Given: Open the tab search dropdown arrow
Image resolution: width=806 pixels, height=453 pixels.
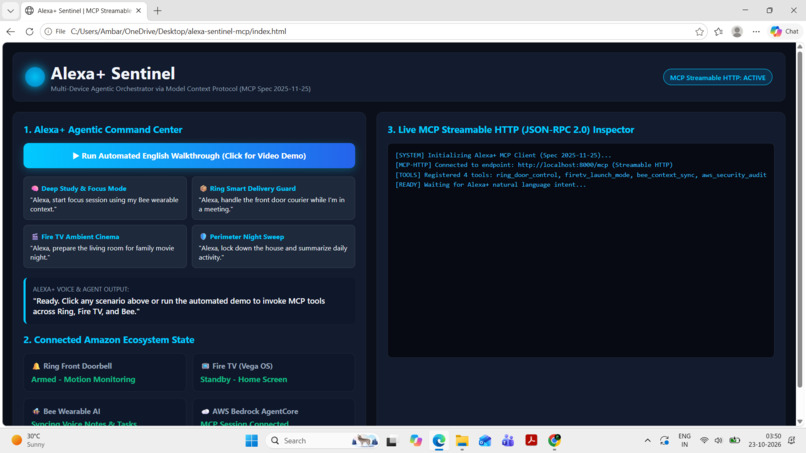Looking at the screenshot, I should (x=10, y=10).
